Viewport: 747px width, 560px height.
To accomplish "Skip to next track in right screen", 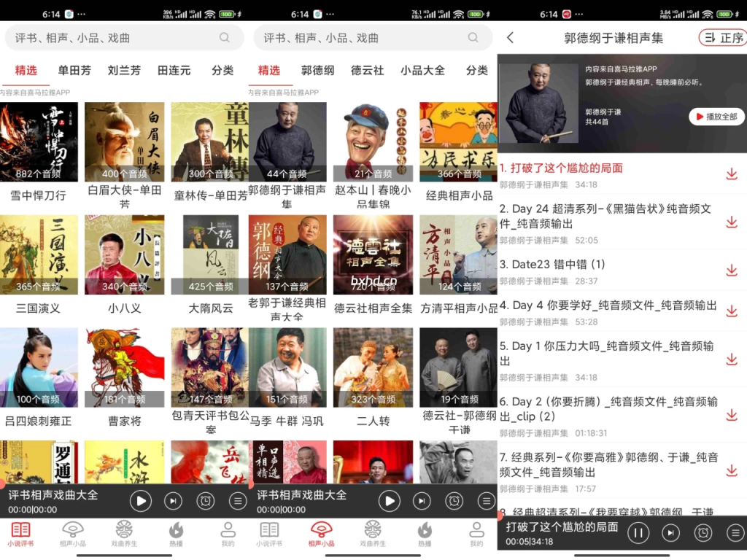I will 670,533.
